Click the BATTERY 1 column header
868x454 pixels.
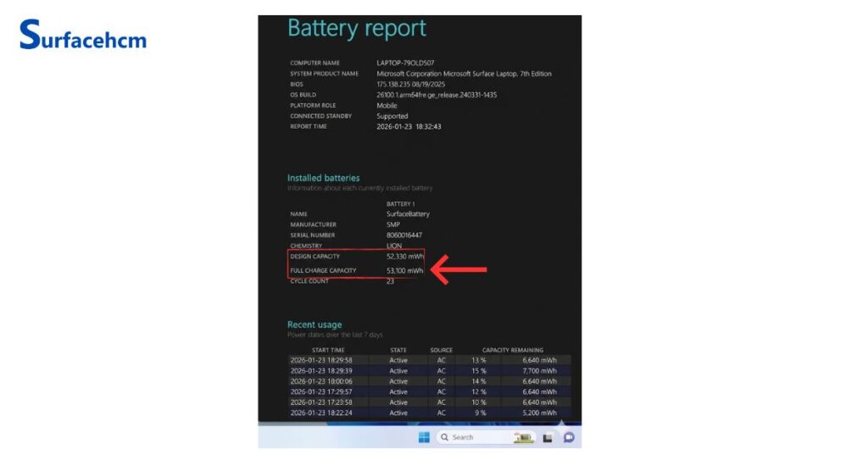click(x=400, y=204)
